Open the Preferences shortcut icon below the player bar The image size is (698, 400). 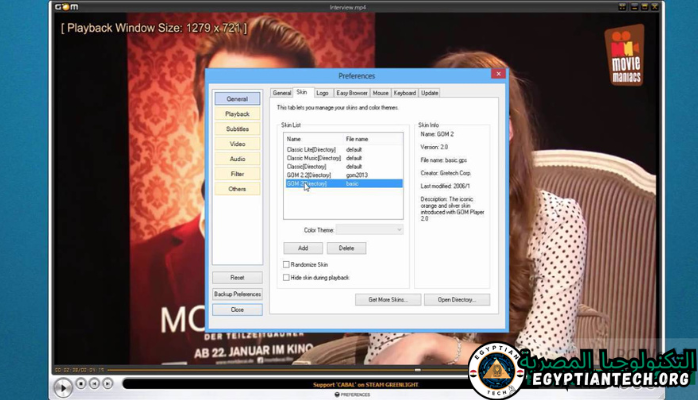[x=352, y=395]
